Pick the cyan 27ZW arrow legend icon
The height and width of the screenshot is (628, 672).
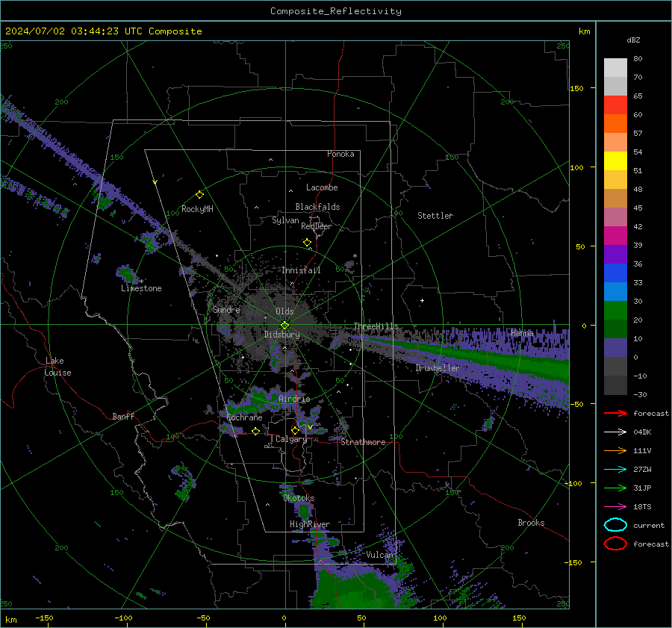click(615, 470)
